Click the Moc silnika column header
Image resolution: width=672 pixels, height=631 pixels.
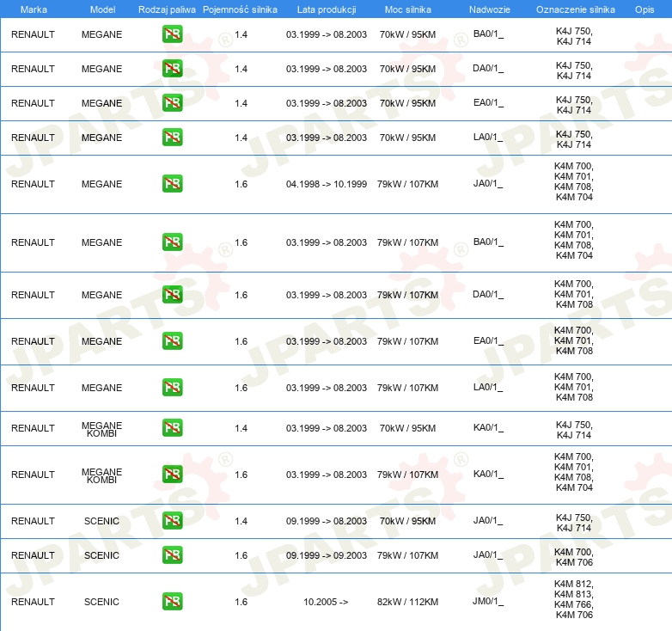click(408, 9)
